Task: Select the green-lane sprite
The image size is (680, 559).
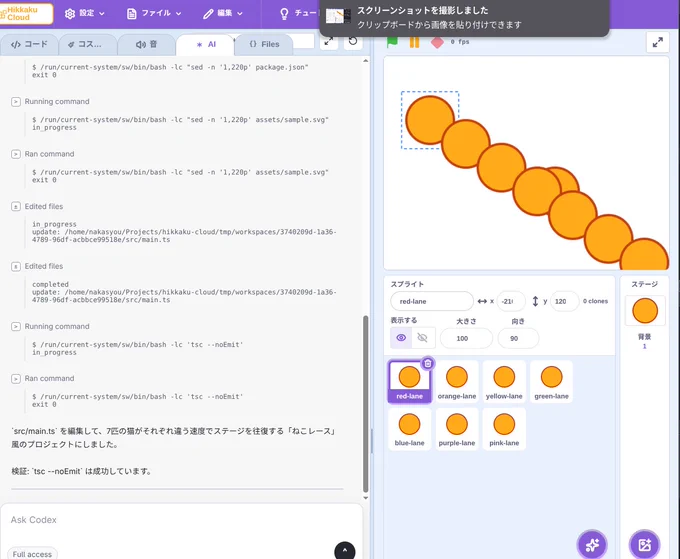Action: pos(551,382)
